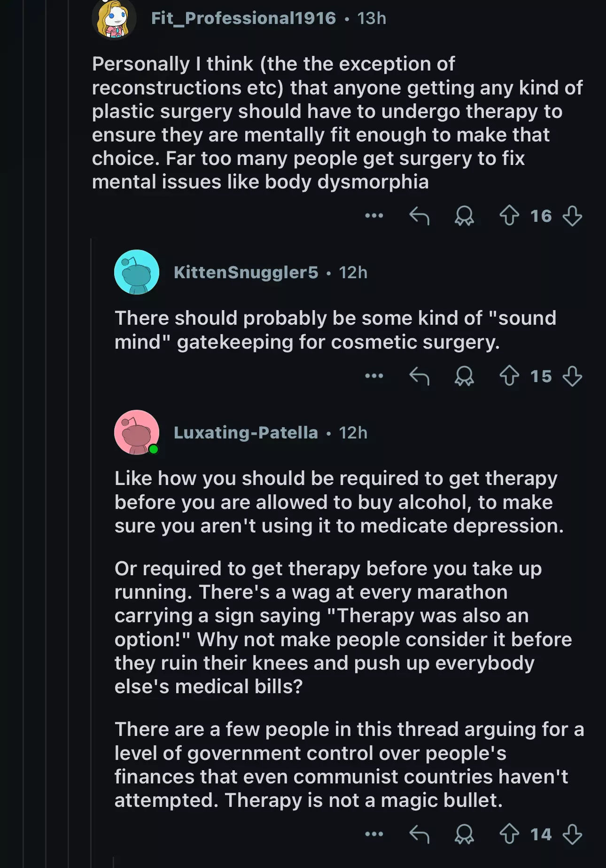Open more options on Fit_Professional1916's comment
The width and height of the screenshot is (606, 868).
(374, 216)
